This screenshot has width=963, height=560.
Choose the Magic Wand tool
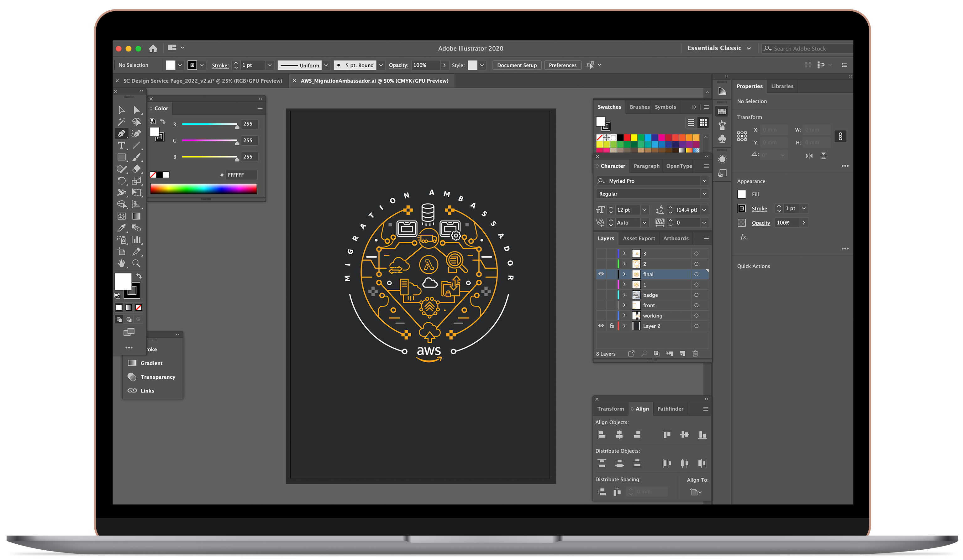pos(122,122)
